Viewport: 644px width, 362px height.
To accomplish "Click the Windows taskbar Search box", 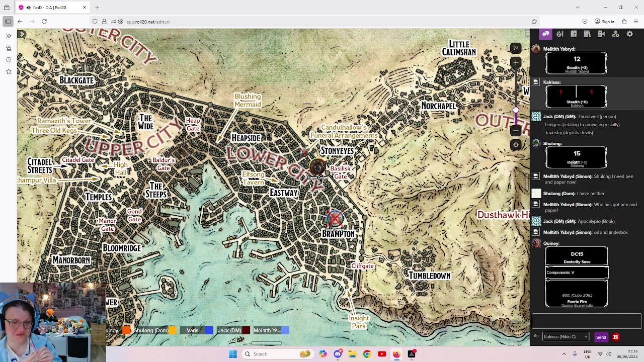I will click(277, 354).
